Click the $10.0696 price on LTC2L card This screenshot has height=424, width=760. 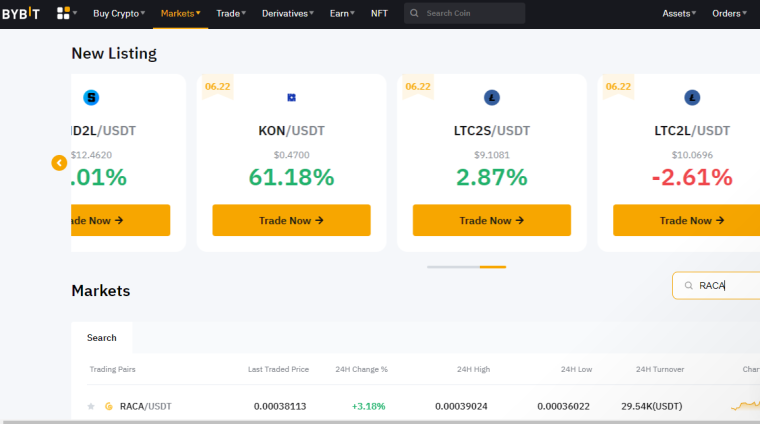pos(692,155)
